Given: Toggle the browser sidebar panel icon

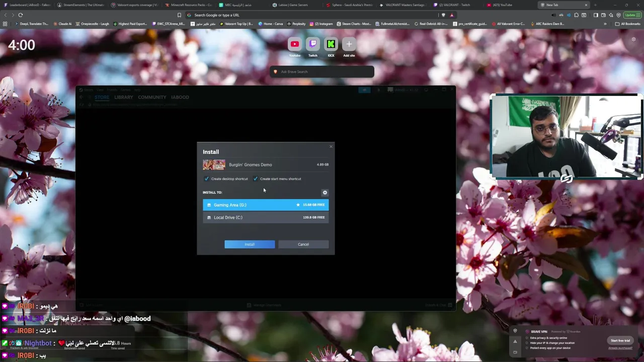Looking at the screenshot, I should click(596, 15).
